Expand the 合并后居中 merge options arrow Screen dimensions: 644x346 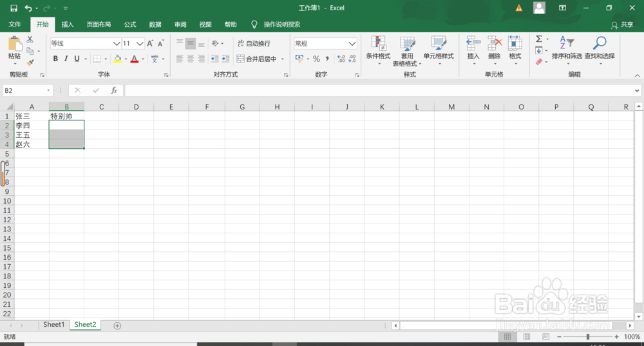pos(283,59)
